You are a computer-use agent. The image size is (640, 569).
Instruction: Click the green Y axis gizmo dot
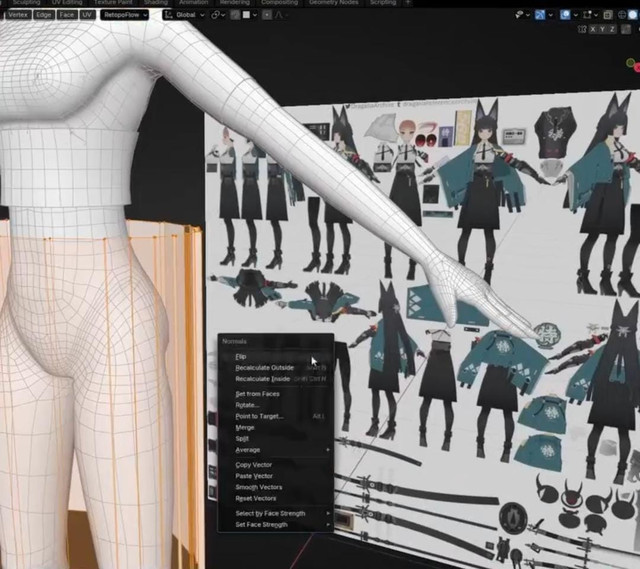(x=631, y=63)
